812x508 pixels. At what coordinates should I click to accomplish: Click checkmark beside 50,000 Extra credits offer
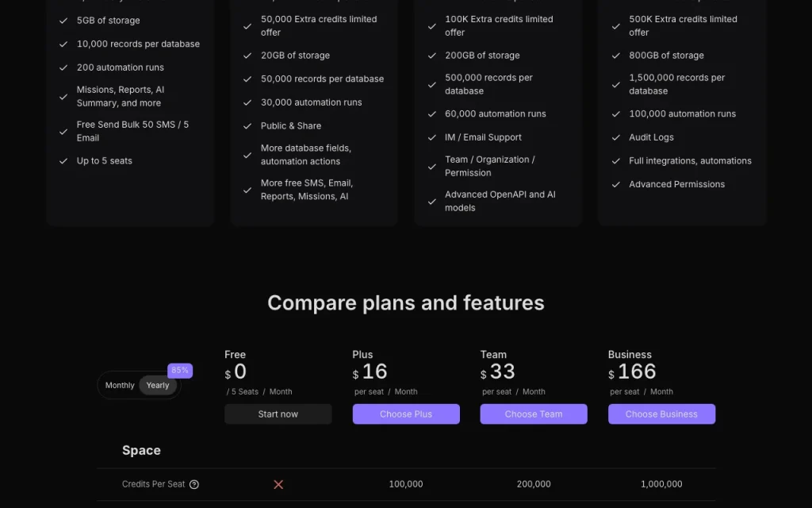[247, 26]
